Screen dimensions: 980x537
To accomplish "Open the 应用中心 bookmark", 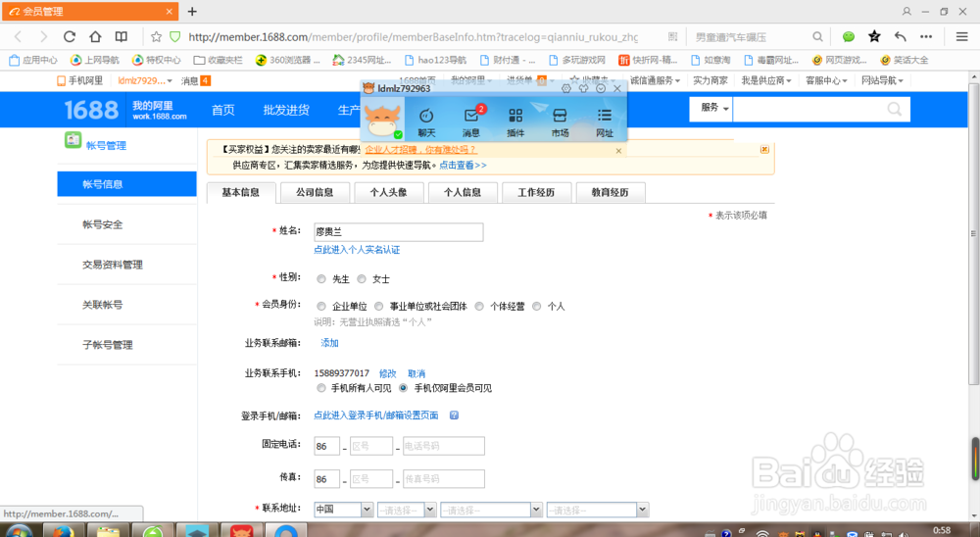I will (33, 60).
